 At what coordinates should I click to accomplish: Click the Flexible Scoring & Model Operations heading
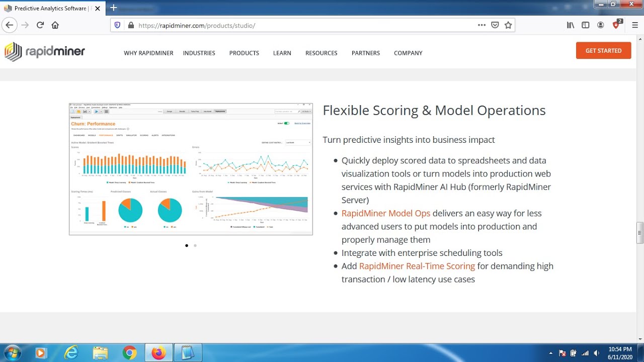click(x=434, y=111)
